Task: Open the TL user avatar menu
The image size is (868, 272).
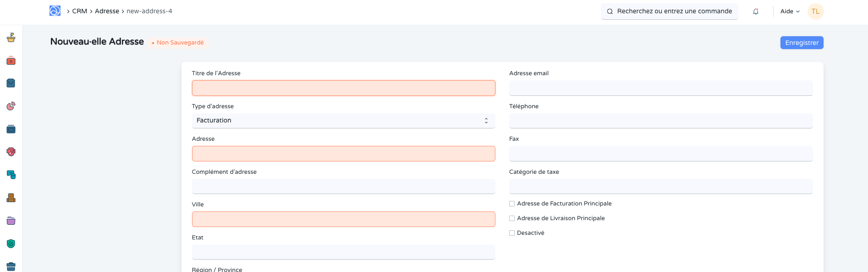Action: coord(815,11)
